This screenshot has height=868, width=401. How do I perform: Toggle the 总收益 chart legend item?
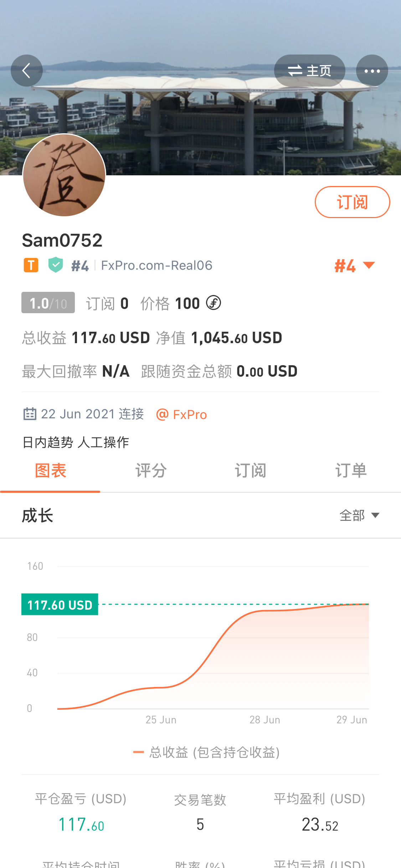[206, 752]
